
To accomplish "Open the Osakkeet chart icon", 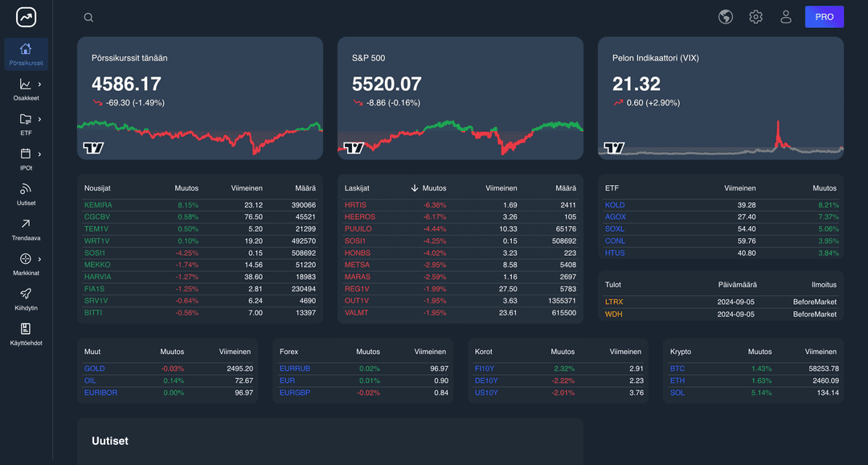I will click(x=26, y=84).
